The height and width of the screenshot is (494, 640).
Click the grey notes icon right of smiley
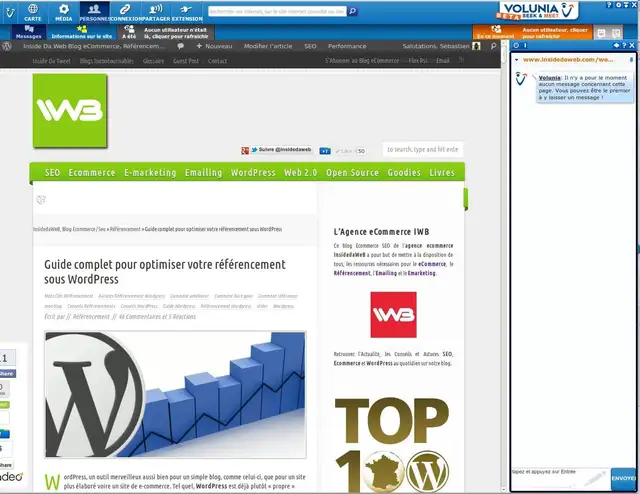(x=616, y=33)
